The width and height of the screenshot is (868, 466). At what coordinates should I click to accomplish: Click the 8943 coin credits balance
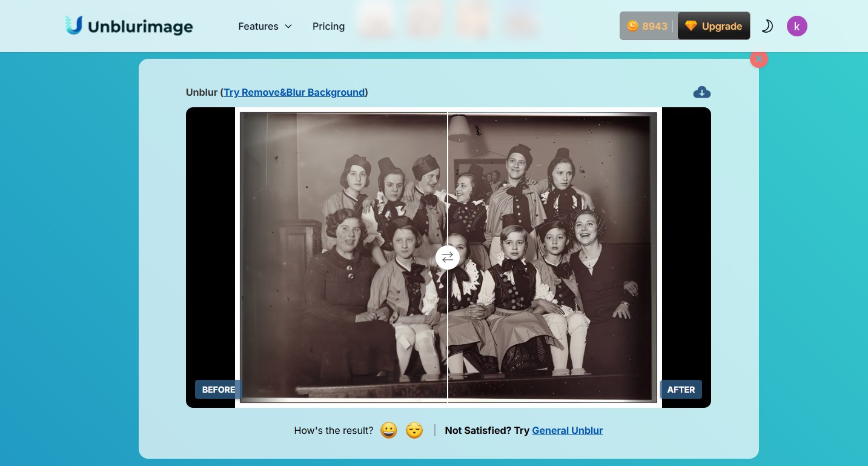coord(648,26)
